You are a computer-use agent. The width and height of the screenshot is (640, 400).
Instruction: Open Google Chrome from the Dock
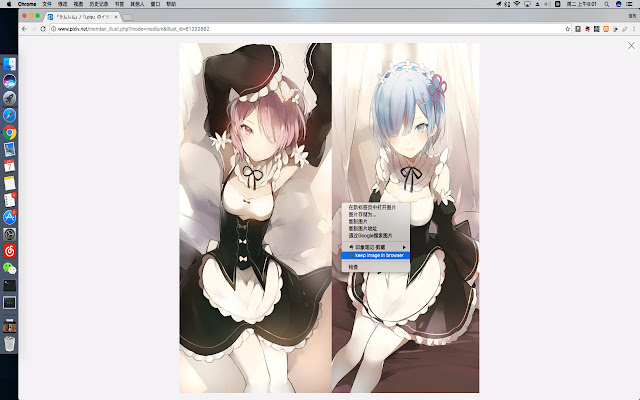9,132
